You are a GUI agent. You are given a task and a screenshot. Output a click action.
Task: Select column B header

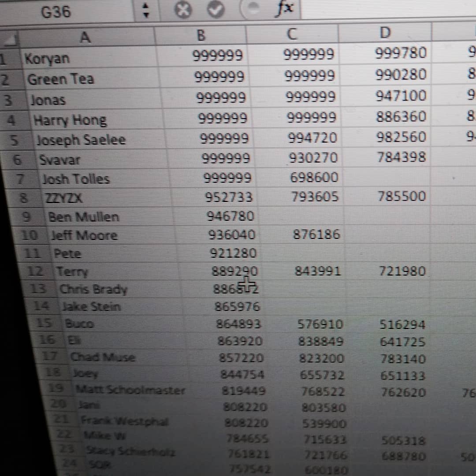click(x=201, y=35)
